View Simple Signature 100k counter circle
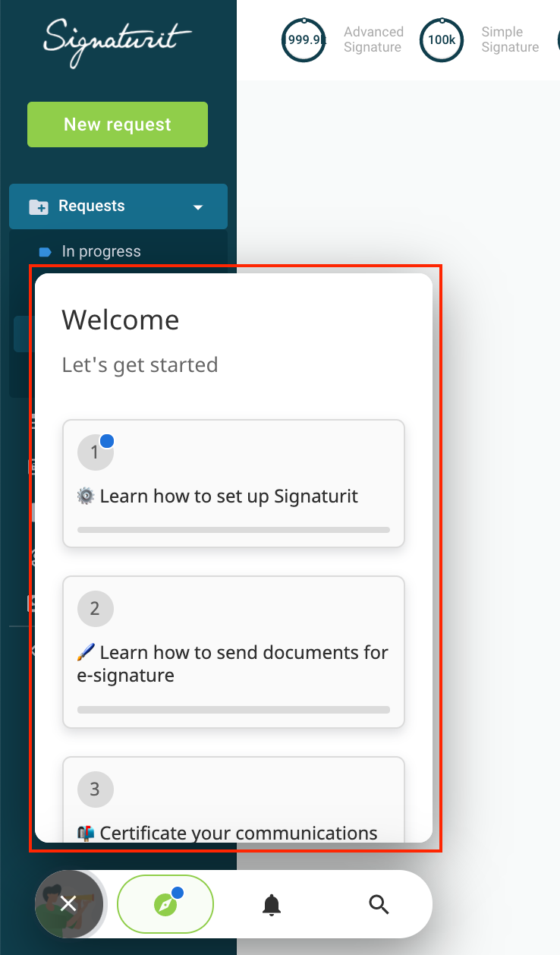560x955 pixels. [442, 40]
